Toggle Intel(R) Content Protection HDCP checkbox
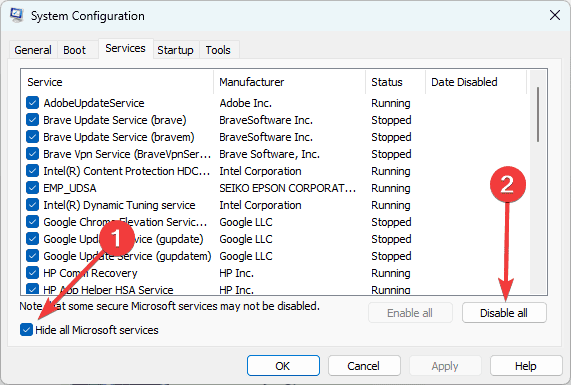The image size is (571, 385). click(x=32, y=171)
